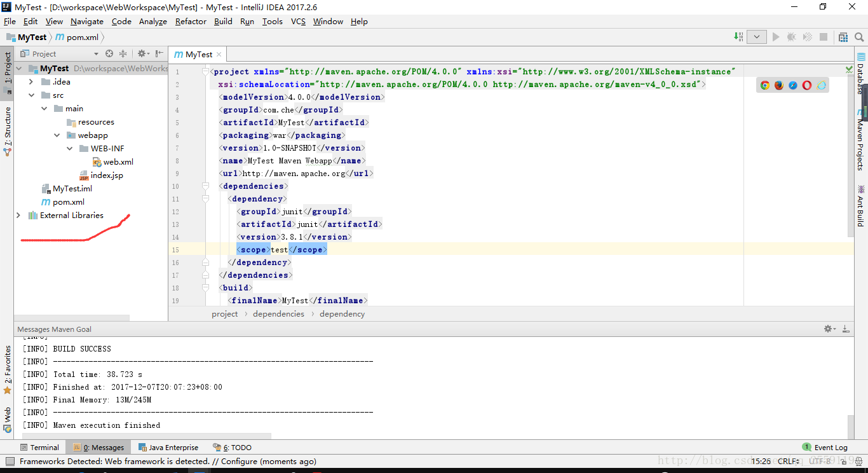Click Run with Coverage icon

[x=807, y=37]
